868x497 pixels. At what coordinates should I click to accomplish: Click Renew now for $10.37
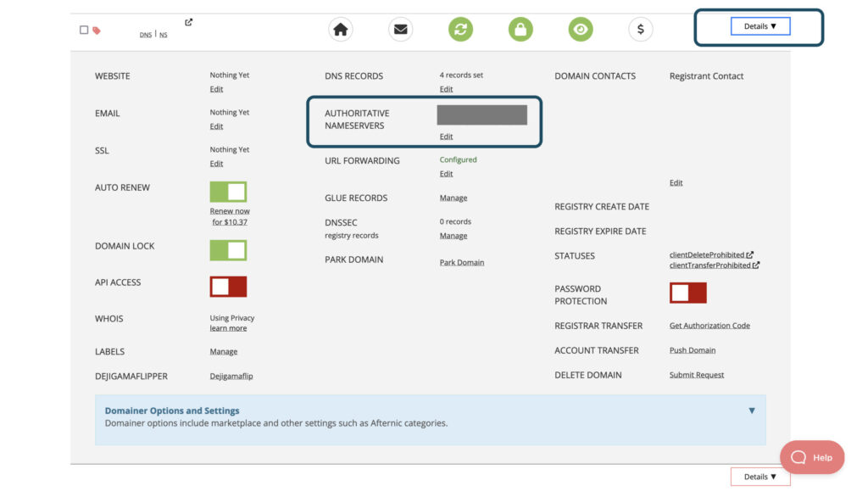(230, 216)
